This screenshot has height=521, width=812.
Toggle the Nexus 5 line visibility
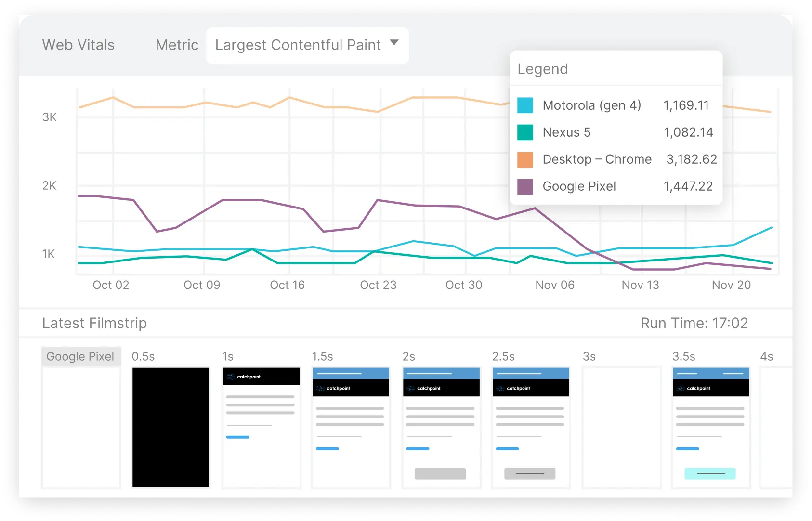coord(566,132)
